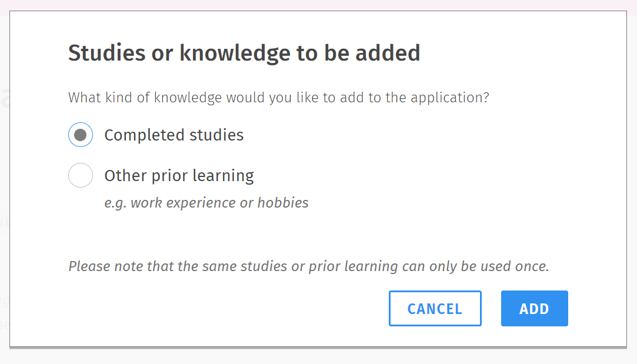Choose the Other prior learning radio button
The width and height of the screenshot is (637, 364).
[x=81, y=175]
